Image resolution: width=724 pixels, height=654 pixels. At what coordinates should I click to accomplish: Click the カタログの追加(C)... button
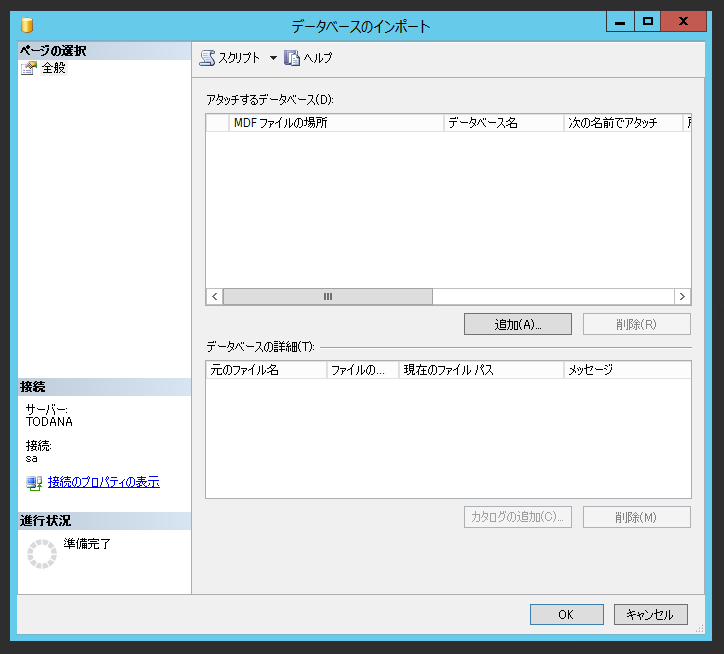pyautogui.click(x=518, y=517)
